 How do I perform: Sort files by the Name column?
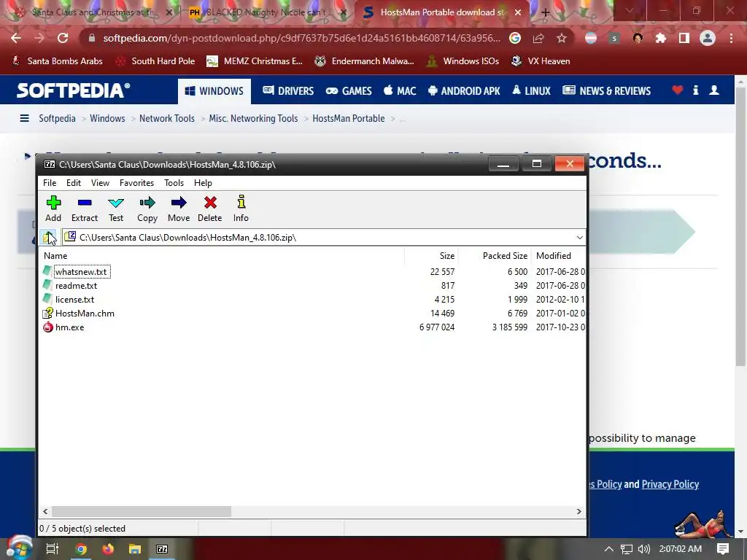click(222, 256)
